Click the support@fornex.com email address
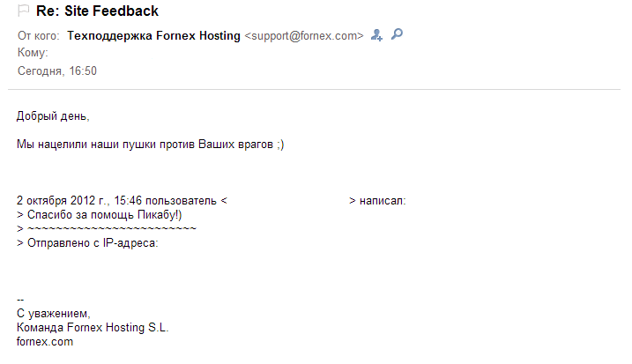This screenshot has height=364, width=632. [x=303, y=36]
